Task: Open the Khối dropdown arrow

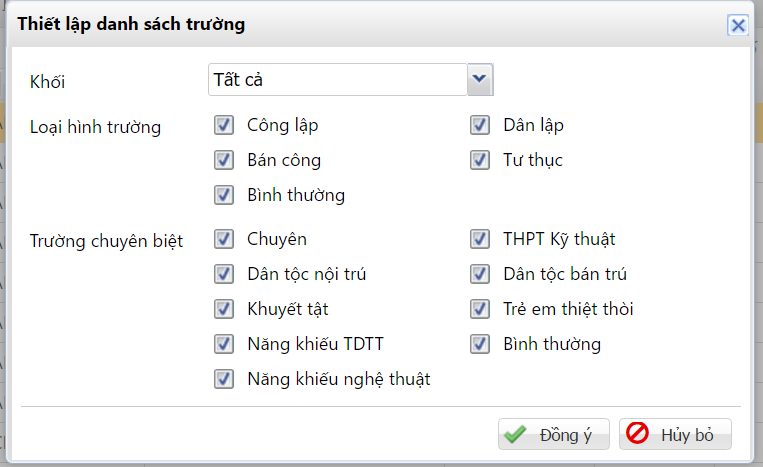Action: coord(480,79)
